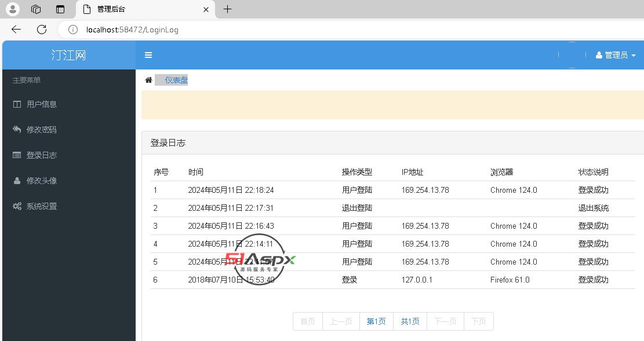Click the 上一页 pagination button
The width and height of the screenshot is (644, 341).
coord(341,321)
